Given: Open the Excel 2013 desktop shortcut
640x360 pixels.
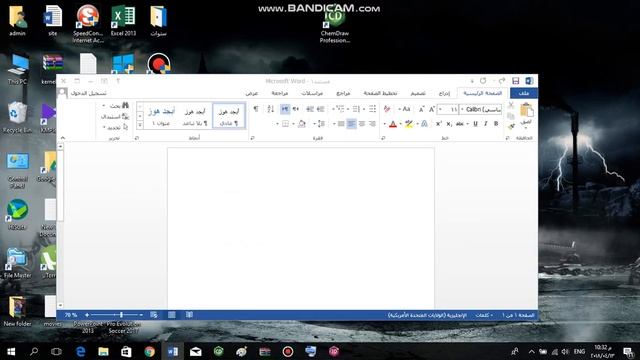Looking at the screenshot, I should coord(123,21).
